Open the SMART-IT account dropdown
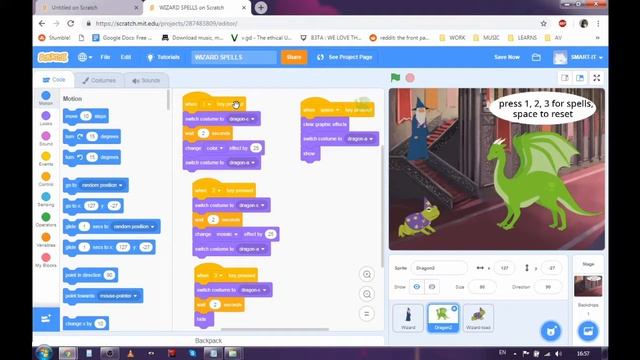 point(578,57)
